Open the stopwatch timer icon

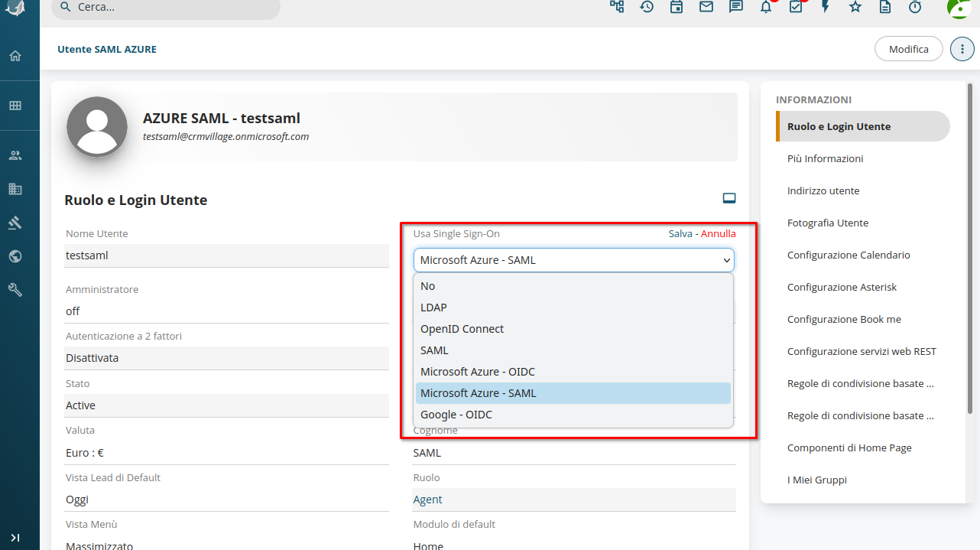point(915,7)
